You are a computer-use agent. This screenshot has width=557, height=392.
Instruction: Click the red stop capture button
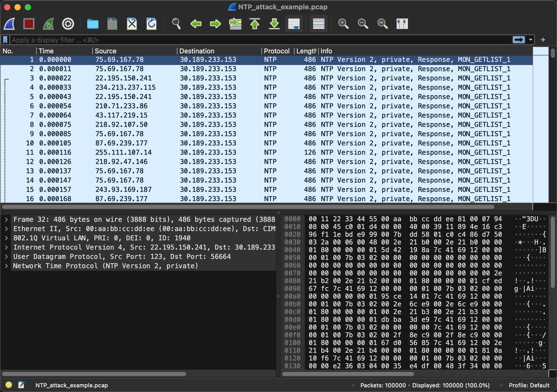[29, 24]
